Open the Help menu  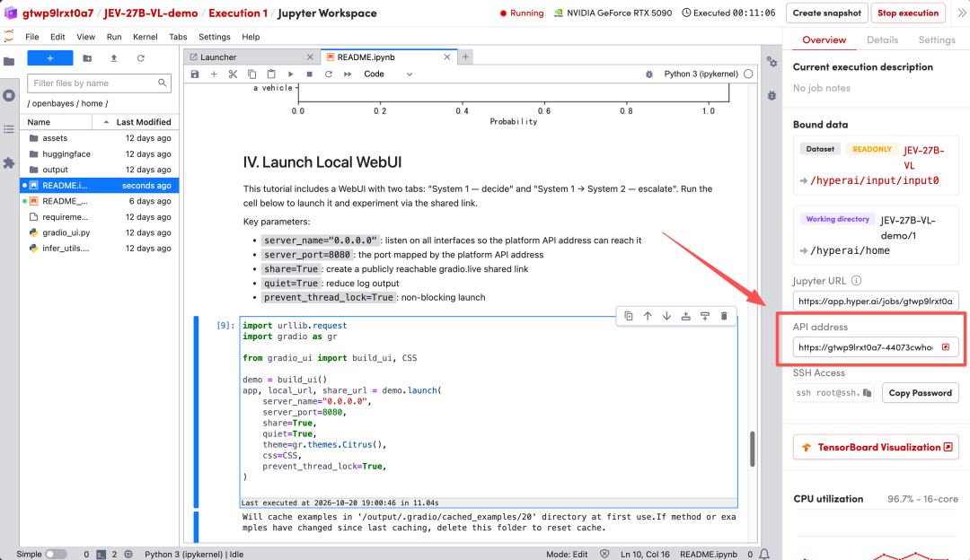coord(251,37)
